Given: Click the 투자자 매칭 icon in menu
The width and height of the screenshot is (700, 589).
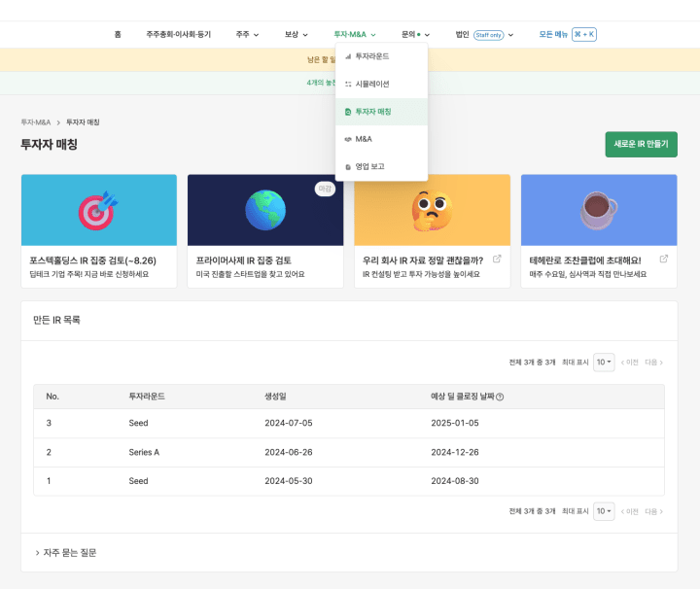Looking at the screenshot, I should click(x=348, y=112).
